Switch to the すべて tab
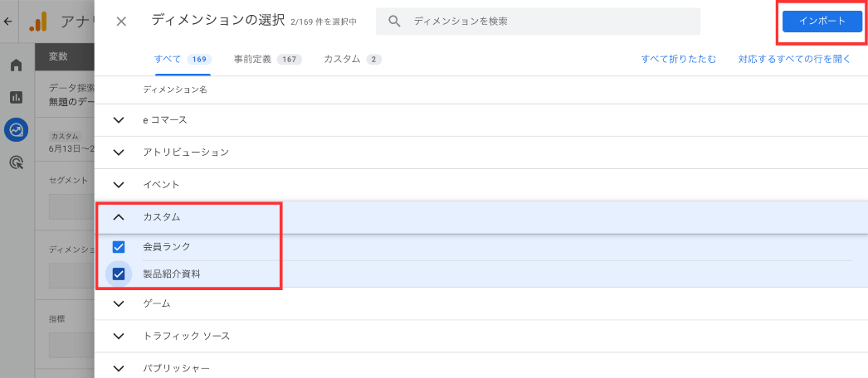 183,59
